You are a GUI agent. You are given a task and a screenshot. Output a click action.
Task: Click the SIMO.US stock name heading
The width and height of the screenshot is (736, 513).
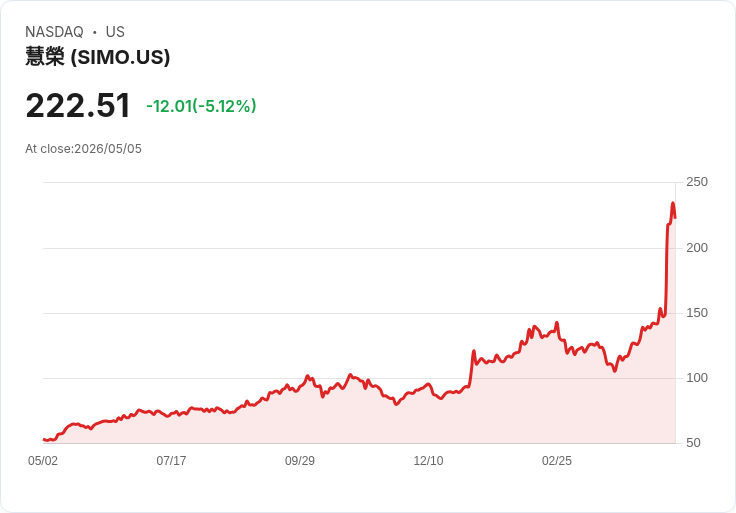point(98,57)
